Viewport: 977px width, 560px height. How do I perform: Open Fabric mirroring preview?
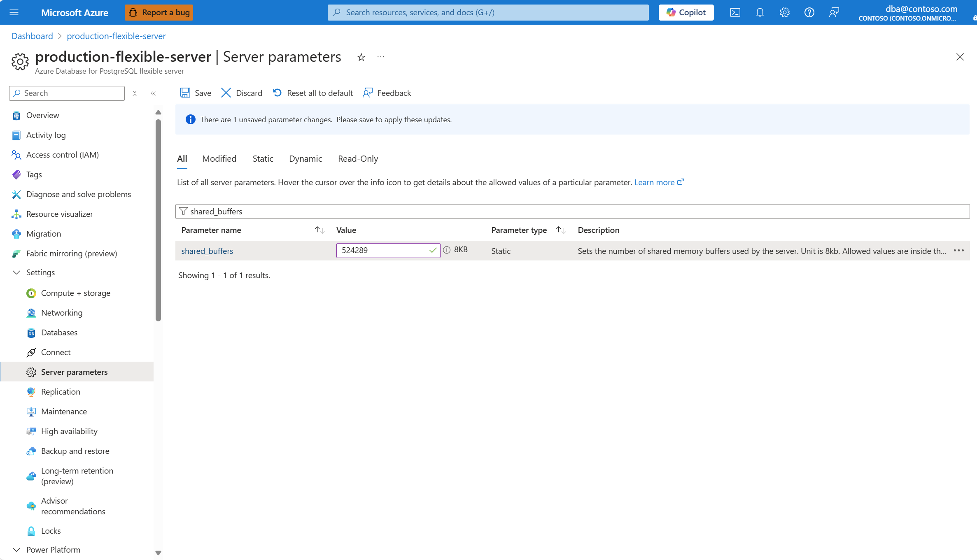71,253
